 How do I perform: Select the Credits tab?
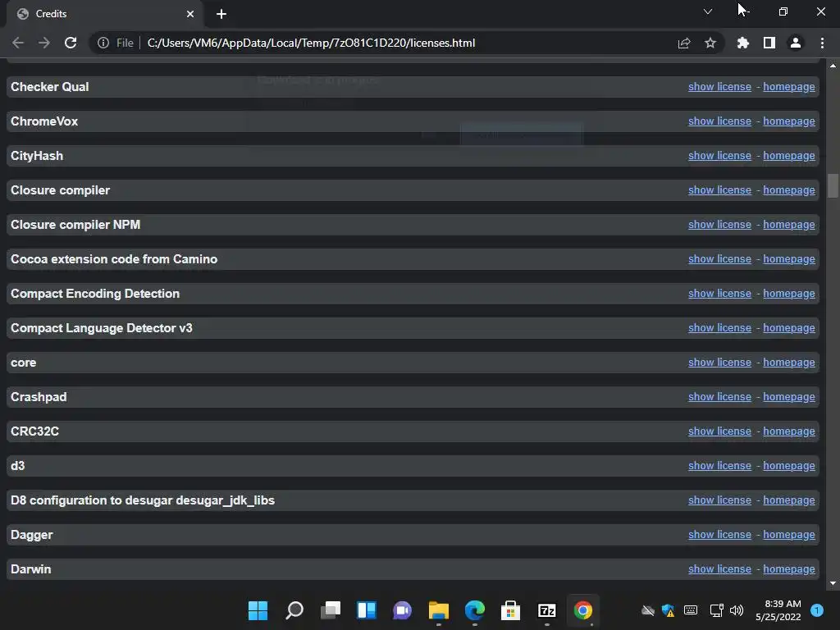click(x=105, y=15)
